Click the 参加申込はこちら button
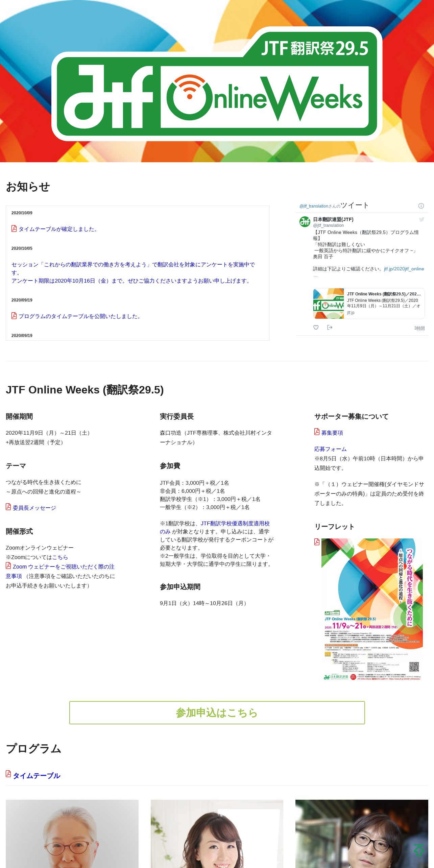 (x=217, y=713)
